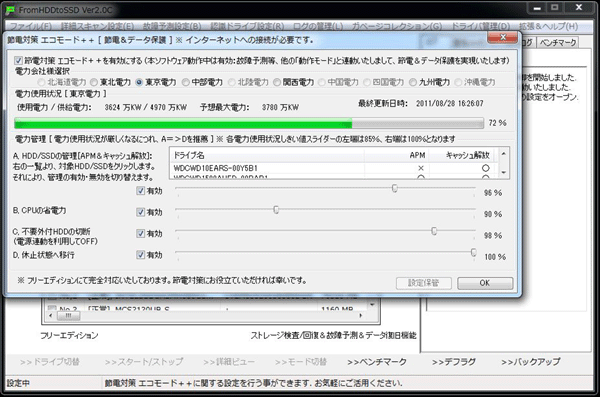Click the FromHDDtoSSD title bar app icon
Image resolution: width=600 pixels, height=397 pixels.
(x=10, y=9)
